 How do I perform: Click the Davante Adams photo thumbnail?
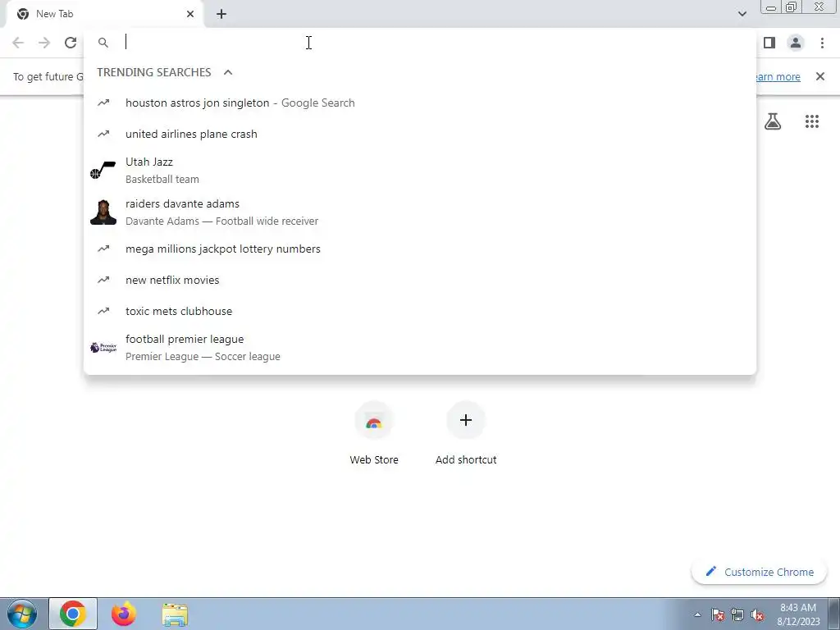(x=103, y=212)
